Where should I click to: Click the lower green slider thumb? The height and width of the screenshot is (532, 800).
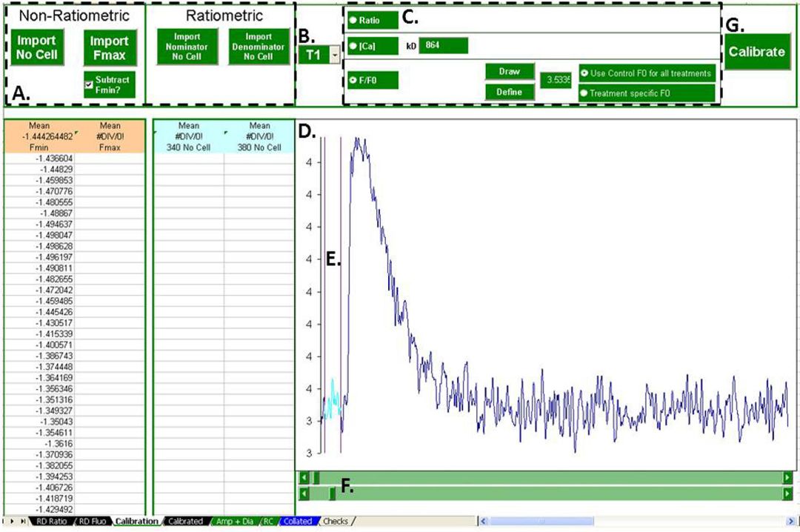click(x=332, y=493)
